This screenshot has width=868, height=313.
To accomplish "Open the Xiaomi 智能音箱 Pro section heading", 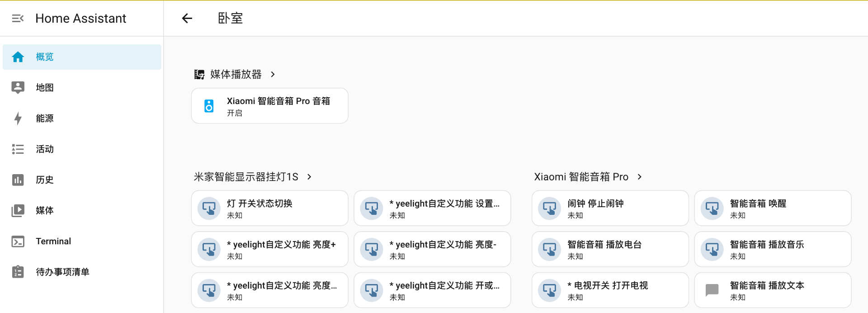I will [581, 177].
